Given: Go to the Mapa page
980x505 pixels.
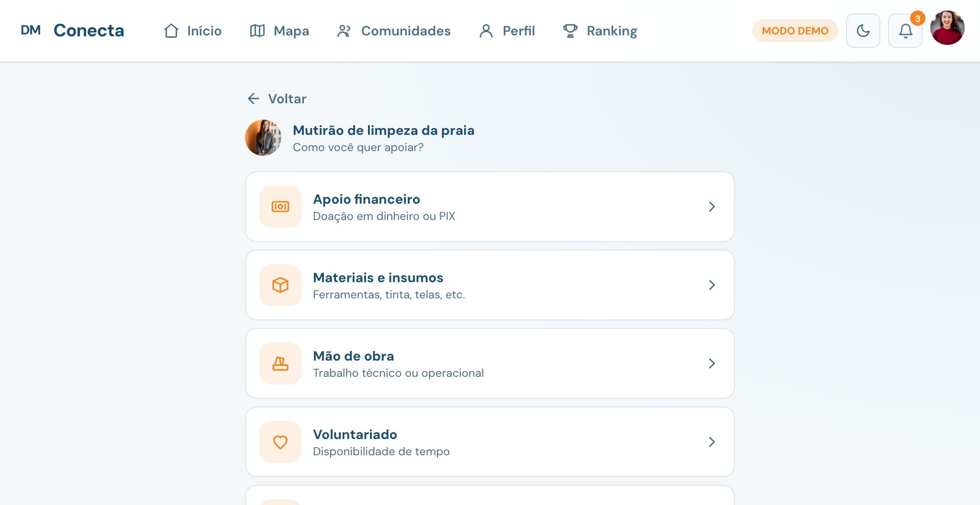Looking at the screenshot, I should pyautogui.click(x=279, y=31).
